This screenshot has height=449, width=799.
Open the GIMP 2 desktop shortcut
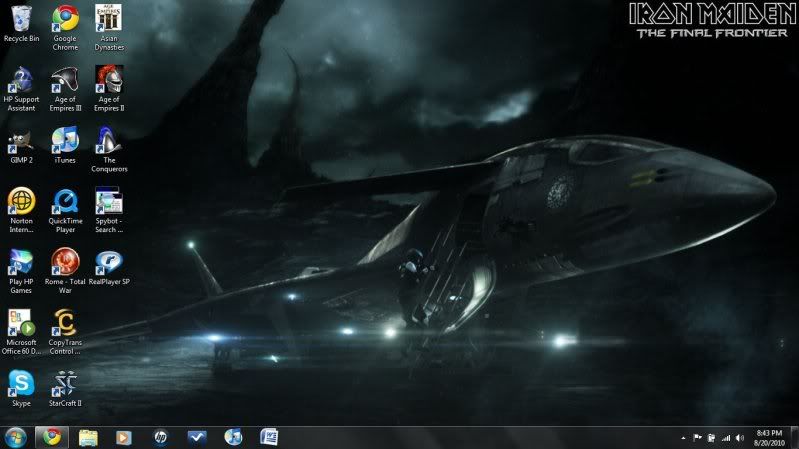click(21, 145)
